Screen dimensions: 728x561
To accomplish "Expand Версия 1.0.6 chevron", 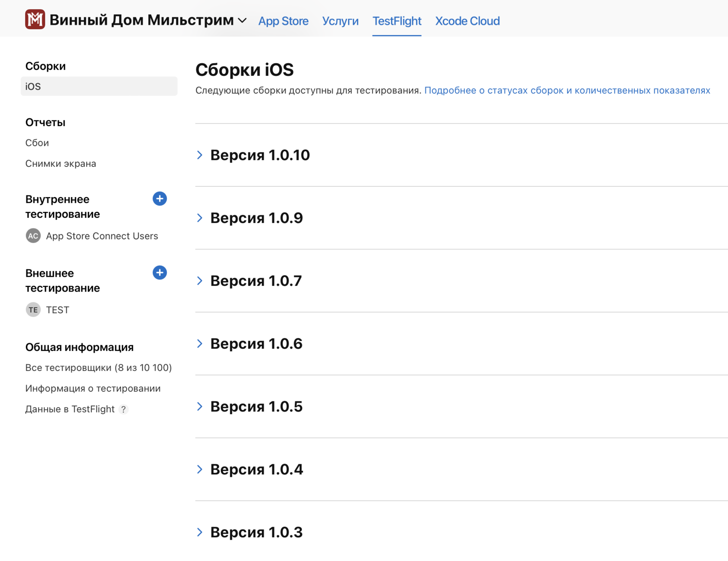I will [x=200, y=344].
